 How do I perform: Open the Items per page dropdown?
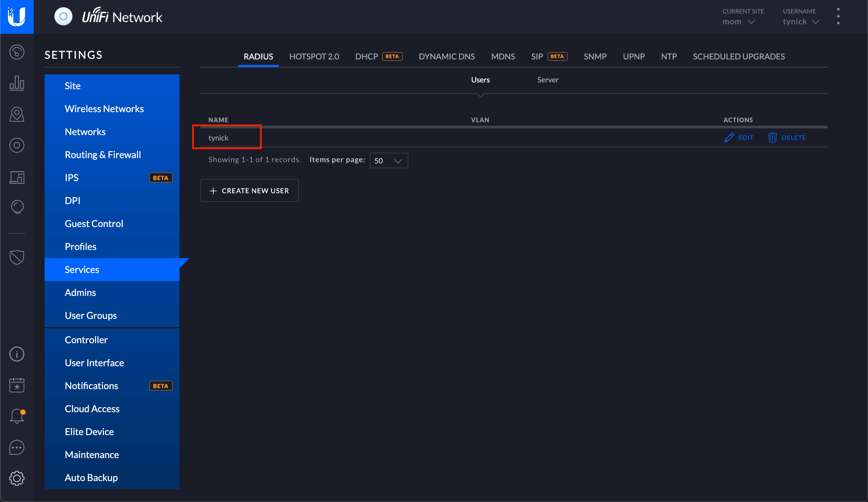(x=389, y=160)
